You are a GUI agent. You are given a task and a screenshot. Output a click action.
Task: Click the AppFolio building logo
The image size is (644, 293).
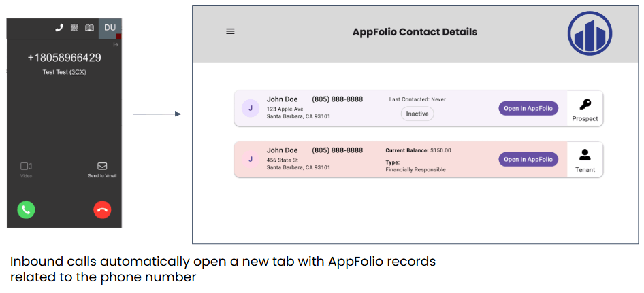click(590, 33)
